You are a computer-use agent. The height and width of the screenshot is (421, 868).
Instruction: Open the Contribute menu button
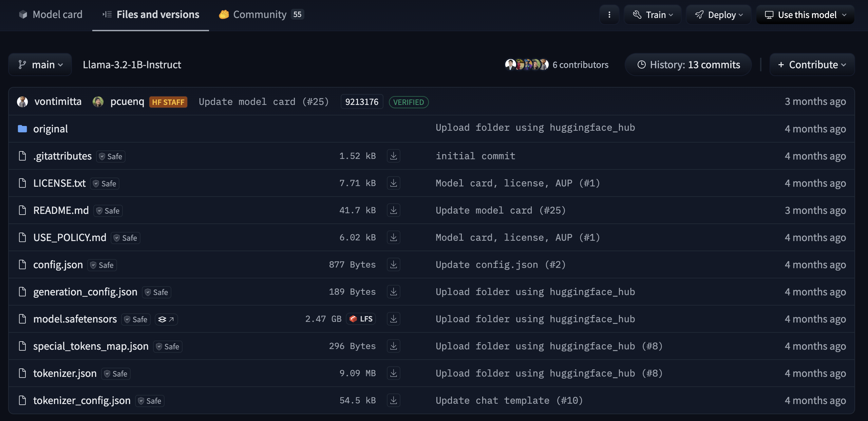pos(812,65)
